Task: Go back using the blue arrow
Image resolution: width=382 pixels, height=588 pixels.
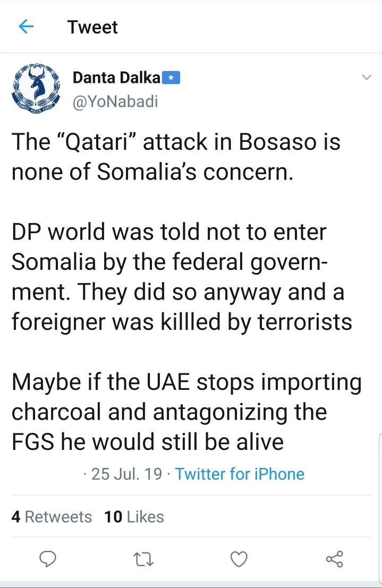Action: pos(26,27)
